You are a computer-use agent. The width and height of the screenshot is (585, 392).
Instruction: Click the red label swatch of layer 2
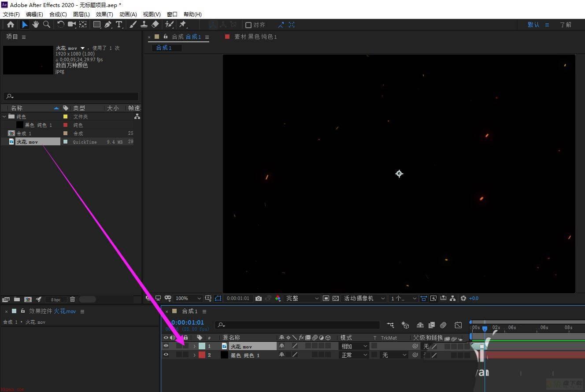[202, 355]
